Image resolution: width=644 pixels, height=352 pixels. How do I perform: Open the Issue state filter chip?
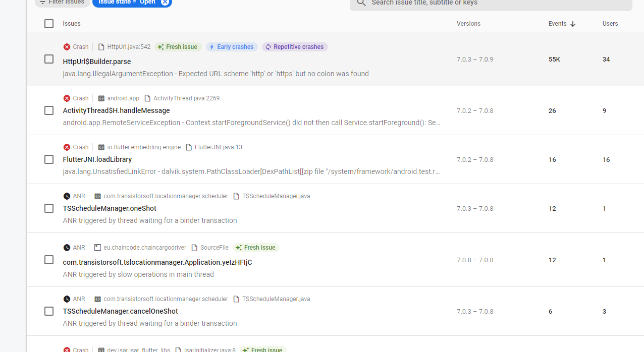tap(126, 2)
